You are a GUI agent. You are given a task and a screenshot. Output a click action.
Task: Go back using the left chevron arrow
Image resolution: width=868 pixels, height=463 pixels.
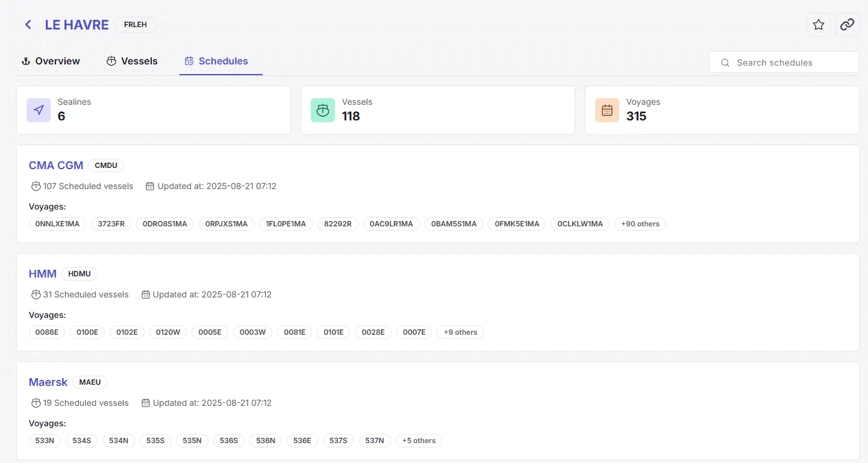pyautogui.click(x=28, y=25)
